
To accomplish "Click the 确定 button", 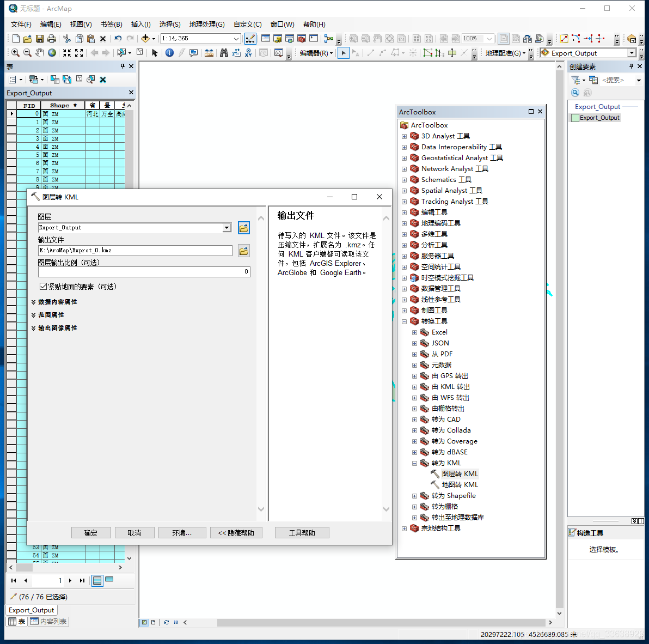I will [90, 533].
